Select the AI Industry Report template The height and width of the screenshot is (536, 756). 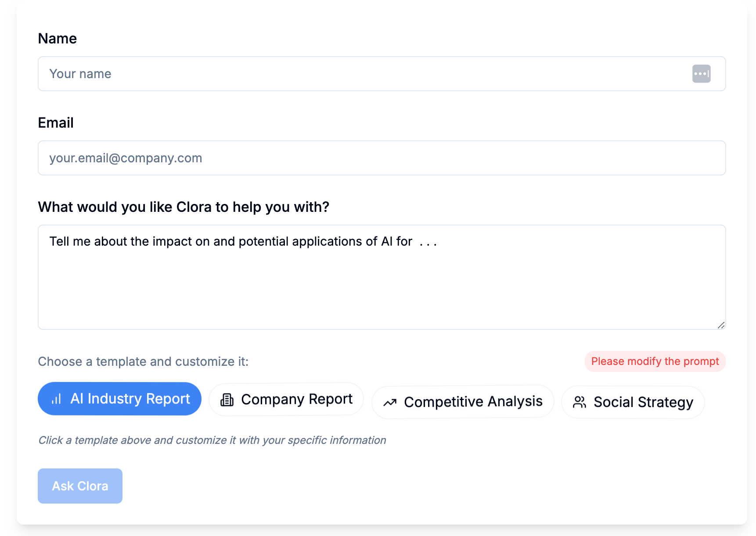[119, 399]
